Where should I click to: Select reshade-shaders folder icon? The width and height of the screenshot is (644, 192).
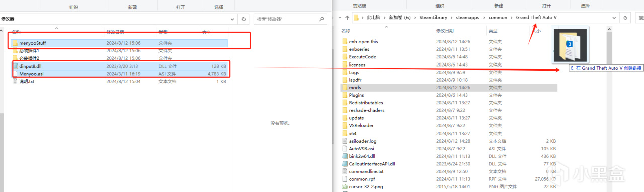(345, 110)
